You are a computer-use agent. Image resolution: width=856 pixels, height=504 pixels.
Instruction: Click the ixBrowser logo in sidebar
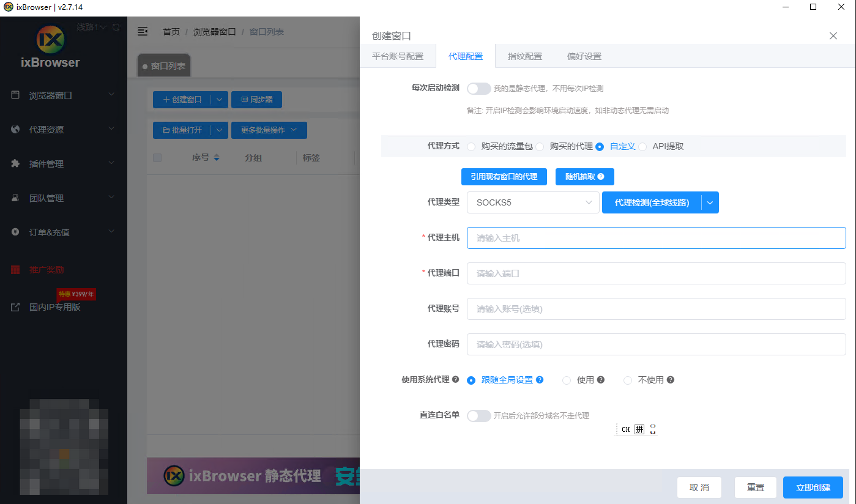pyautogui.click(x=50, y=40)
